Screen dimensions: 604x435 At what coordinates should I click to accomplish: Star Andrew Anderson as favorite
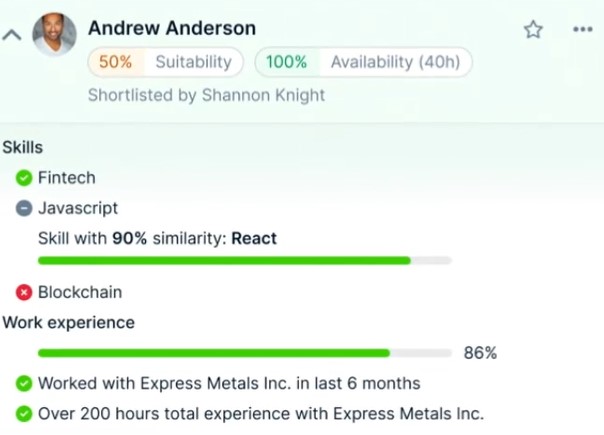[x=533, y=30]
